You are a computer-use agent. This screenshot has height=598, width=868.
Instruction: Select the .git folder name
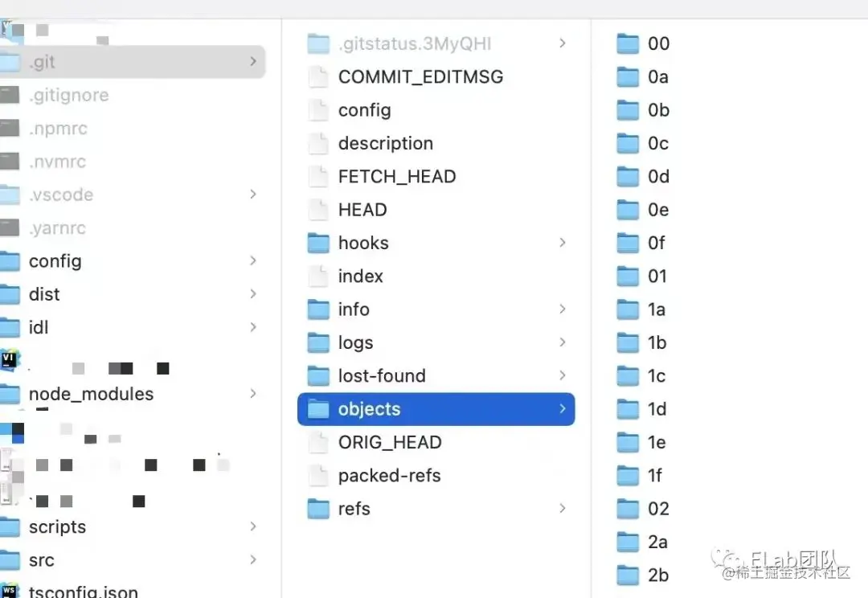[42, 62]
